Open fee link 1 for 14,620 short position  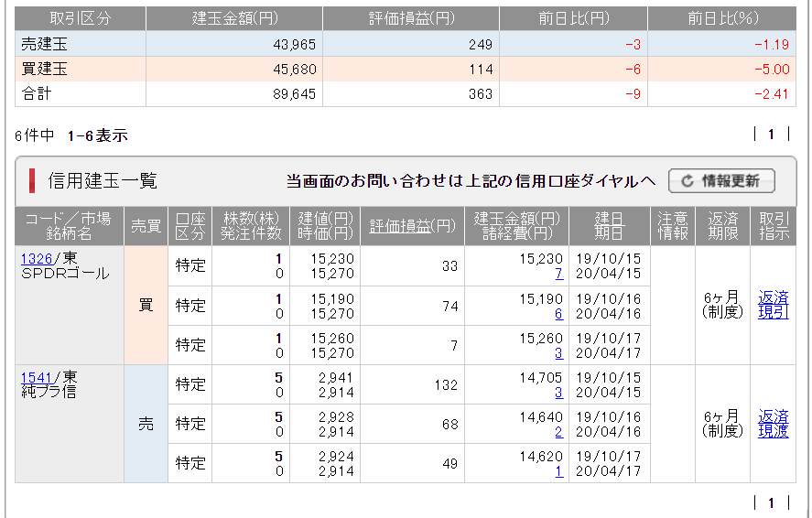[558, 471]
